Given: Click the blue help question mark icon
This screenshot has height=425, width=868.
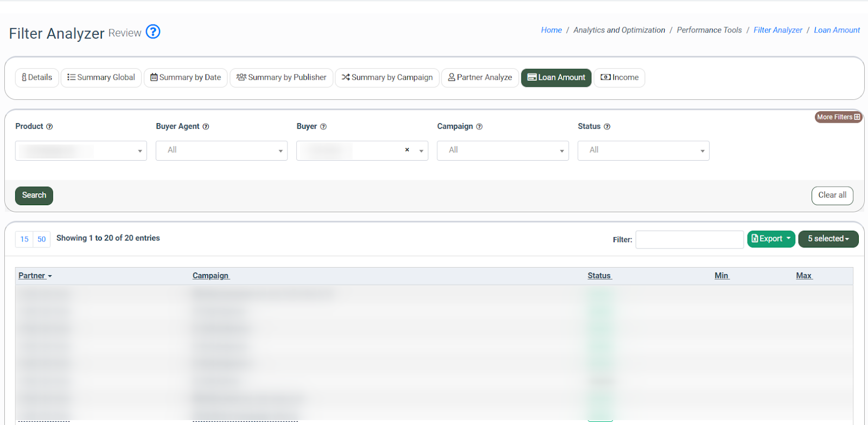Looking at the screenshot, I should (x=153, y=32).
